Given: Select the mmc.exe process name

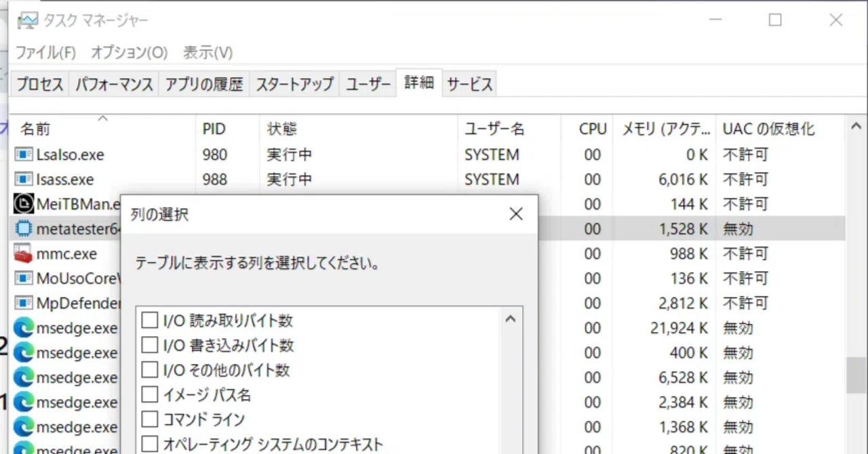Looking at the screenshot, I should [66, 253].
